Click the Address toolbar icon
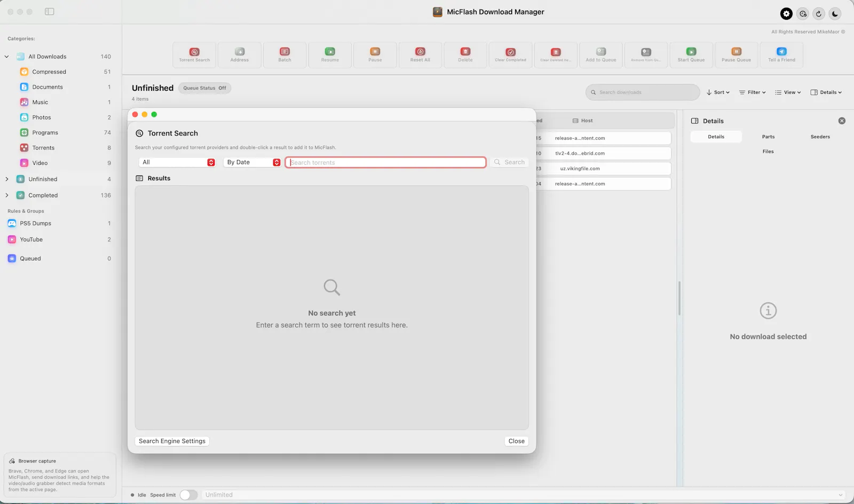The width and height of the screenshot is (854, 504). (x=240, y=55)
